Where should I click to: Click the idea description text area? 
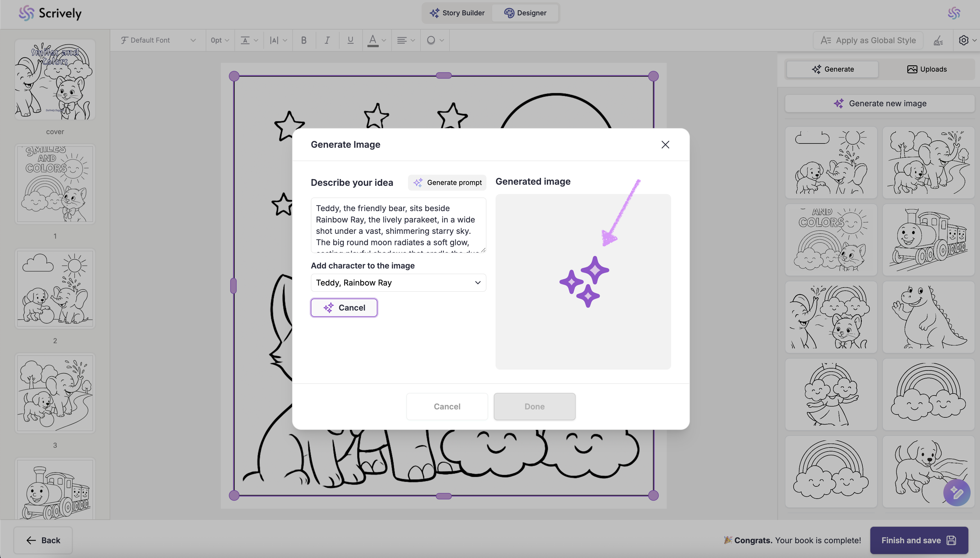tap(398, 225)
